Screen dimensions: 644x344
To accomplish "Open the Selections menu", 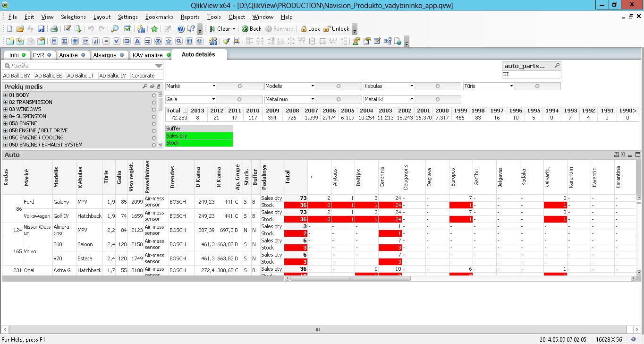I will coord(73,17).
